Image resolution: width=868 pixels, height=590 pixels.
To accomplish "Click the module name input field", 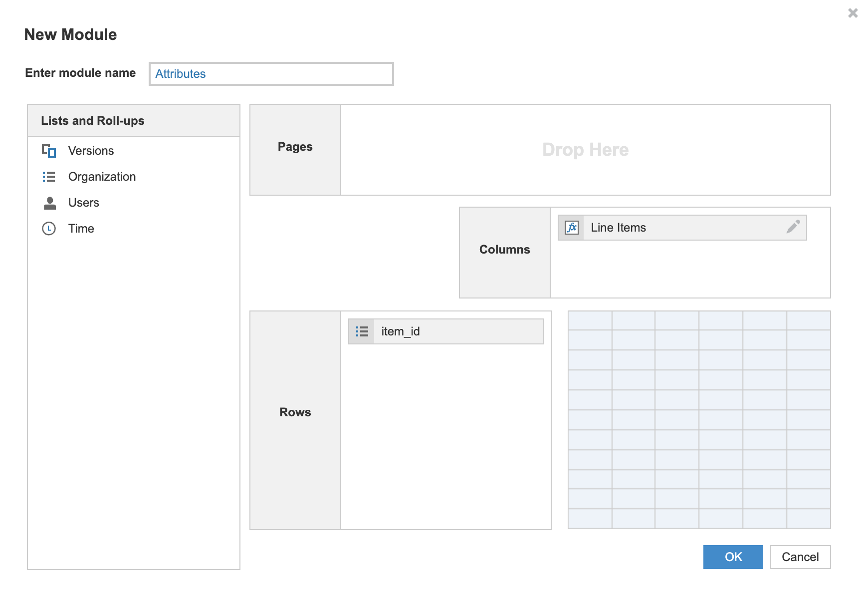I will pyautogui.click(x=271, y=73).
